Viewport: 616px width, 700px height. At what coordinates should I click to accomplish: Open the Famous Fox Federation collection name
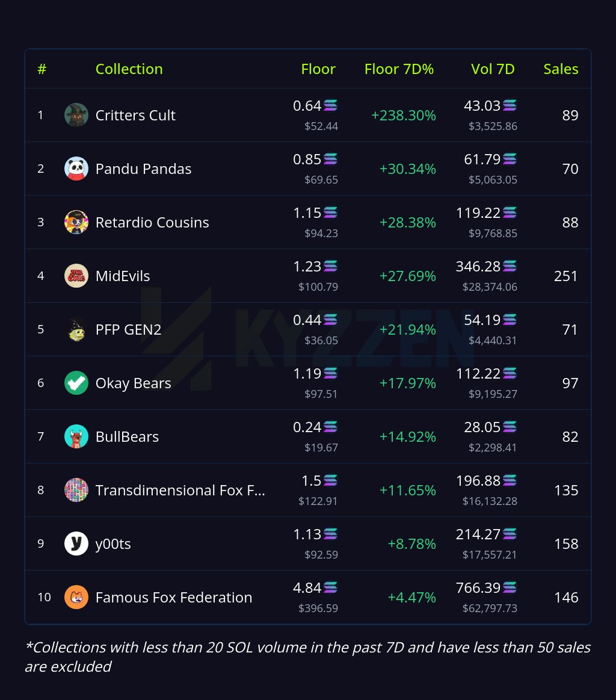pyautogui.click(x=174, y=597)
